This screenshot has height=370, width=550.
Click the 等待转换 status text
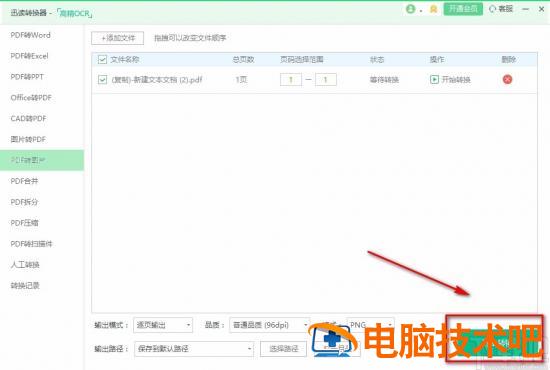pos(384,80)
